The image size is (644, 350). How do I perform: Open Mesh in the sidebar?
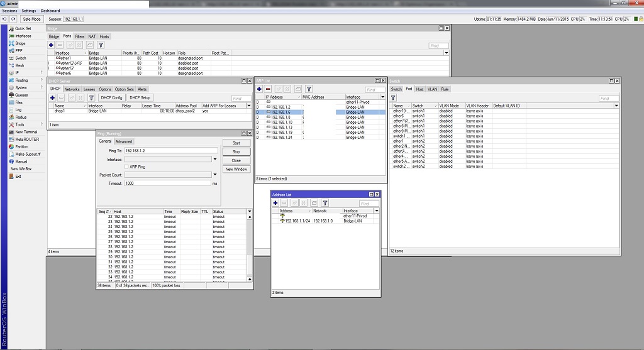tap(19, 65)
